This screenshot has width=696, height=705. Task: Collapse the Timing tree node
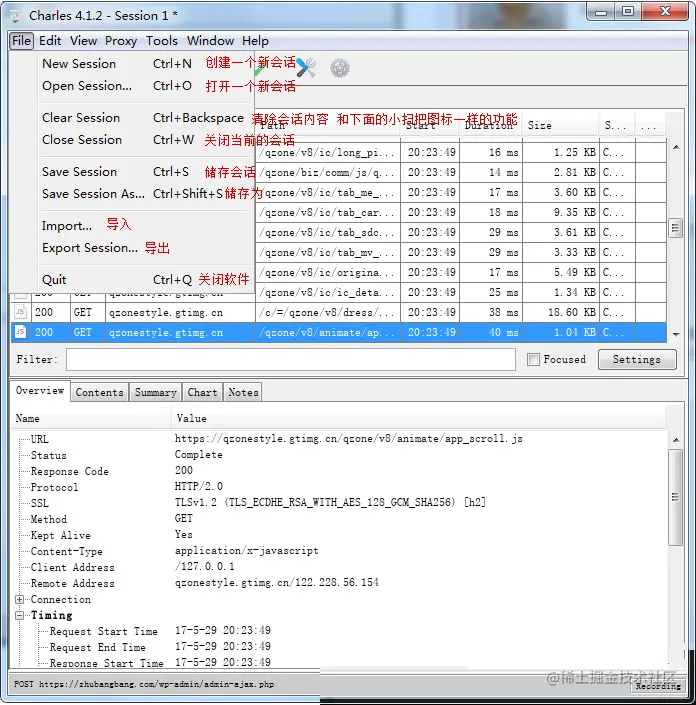coord(19,615)
